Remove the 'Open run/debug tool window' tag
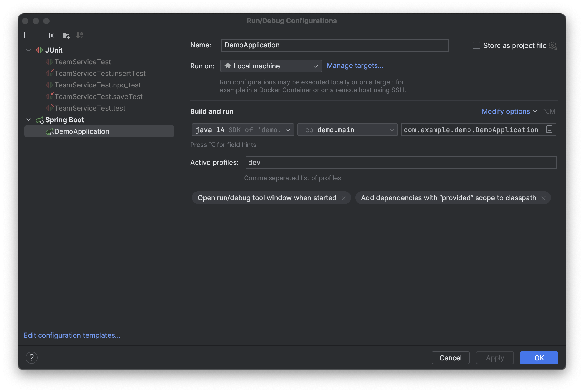This screenshot has width=584, height=392. click(344, 198)
